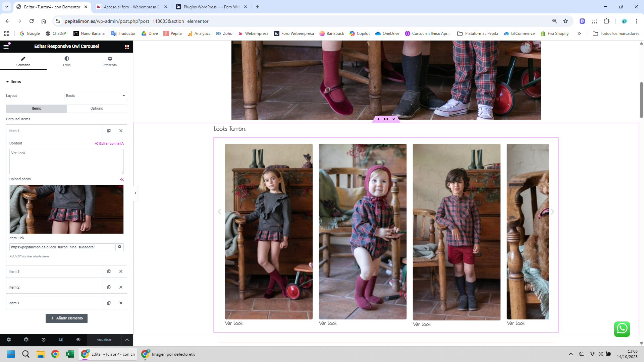Advance carousel with next arrow
644x362 pixels.
(552, 212)
